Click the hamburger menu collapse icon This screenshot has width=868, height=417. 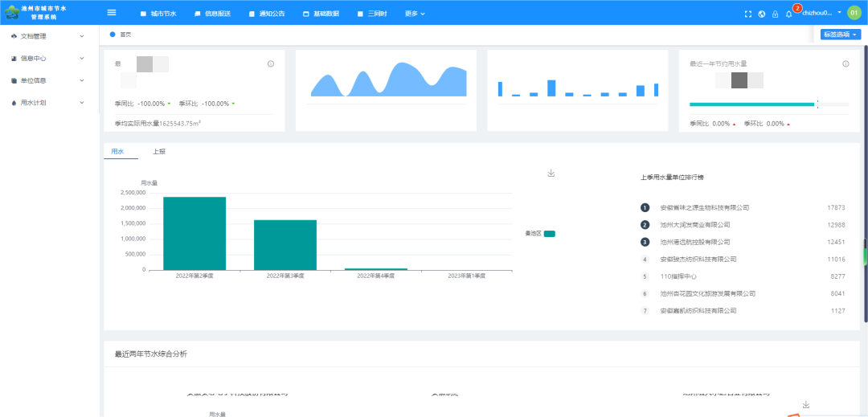pos(112,13)
